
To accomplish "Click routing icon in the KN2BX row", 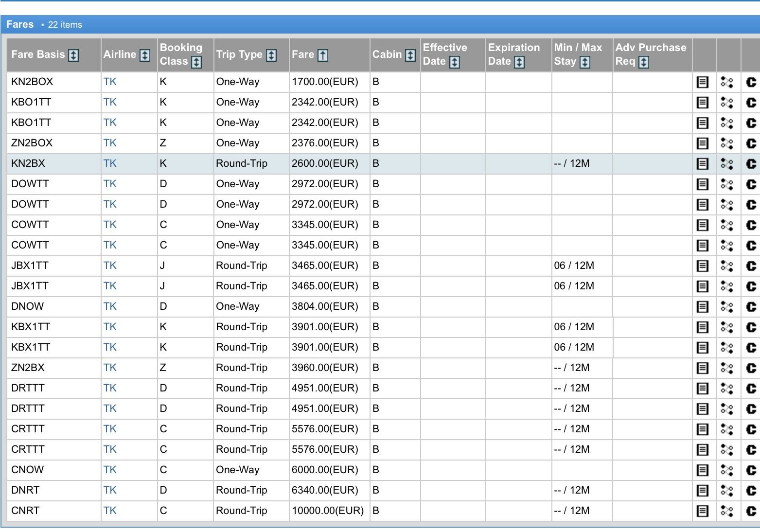I will click(726, 164).
